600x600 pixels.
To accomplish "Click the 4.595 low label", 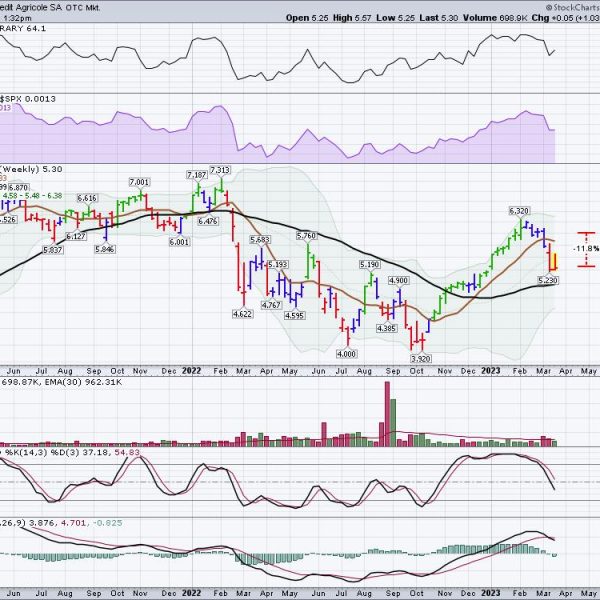I will tap(294, 315).
